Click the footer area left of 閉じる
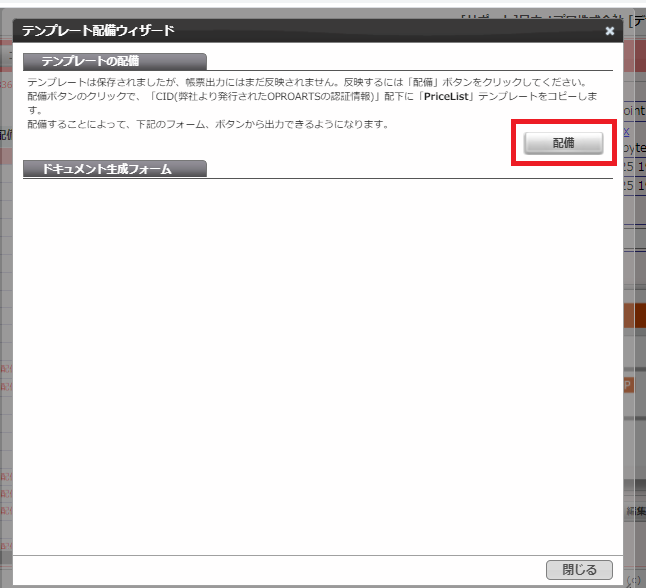 pyautogui.click(x=280, y=570)
